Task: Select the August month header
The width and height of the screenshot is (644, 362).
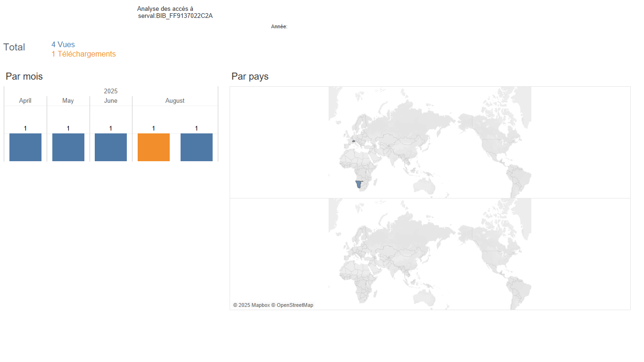Action: pyautogui.click(x=175, y=101)
